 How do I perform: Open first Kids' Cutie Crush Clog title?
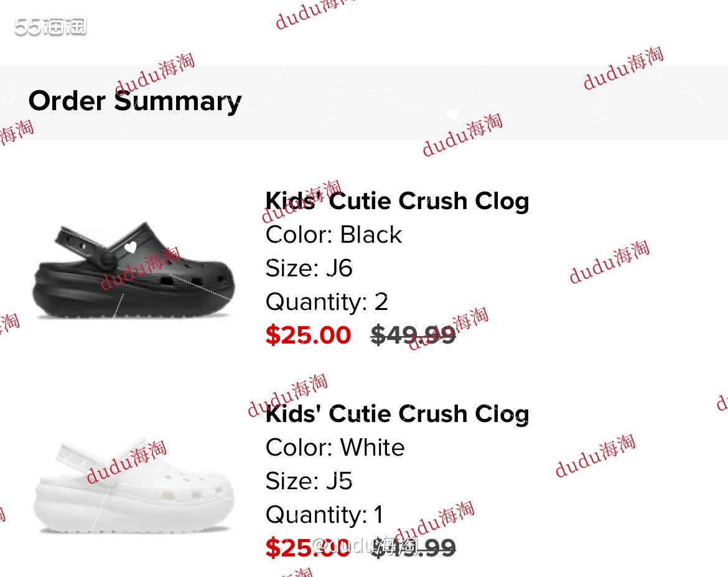coord(397,201)
